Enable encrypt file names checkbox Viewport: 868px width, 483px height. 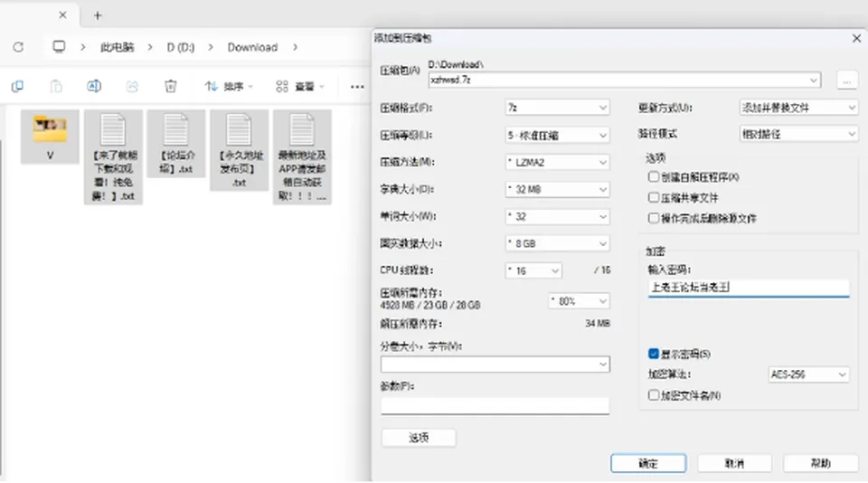click(653, 394)
